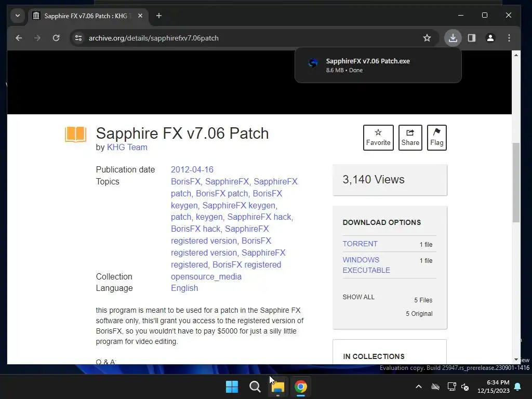Open the Windows Start menu

(232, 387)
